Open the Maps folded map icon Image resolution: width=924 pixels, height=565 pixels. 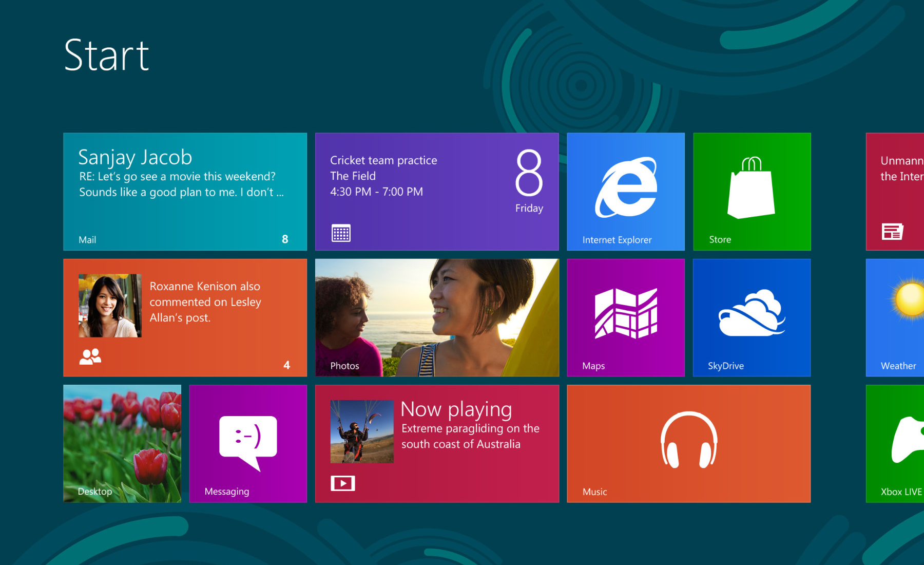pyautogui.click(x=626, y=313)
